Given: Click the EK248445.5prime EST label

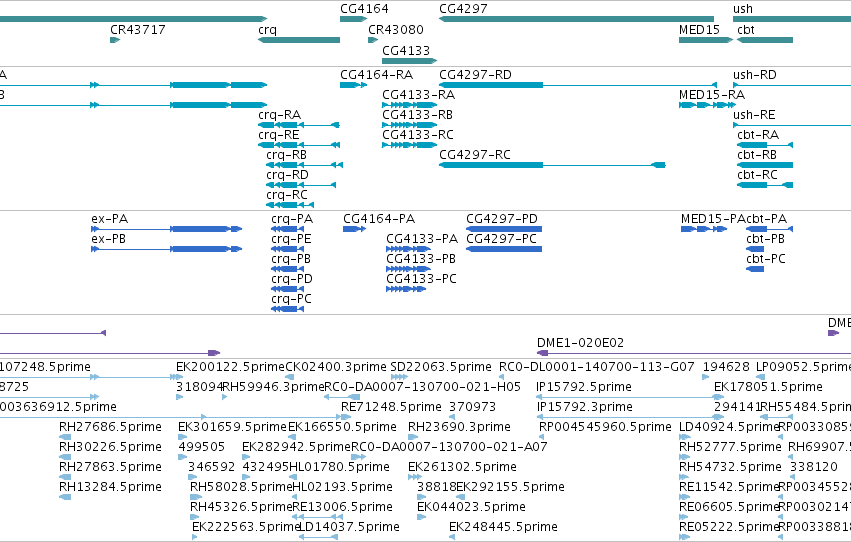Looking at the screenshot, I should (503, 527).
